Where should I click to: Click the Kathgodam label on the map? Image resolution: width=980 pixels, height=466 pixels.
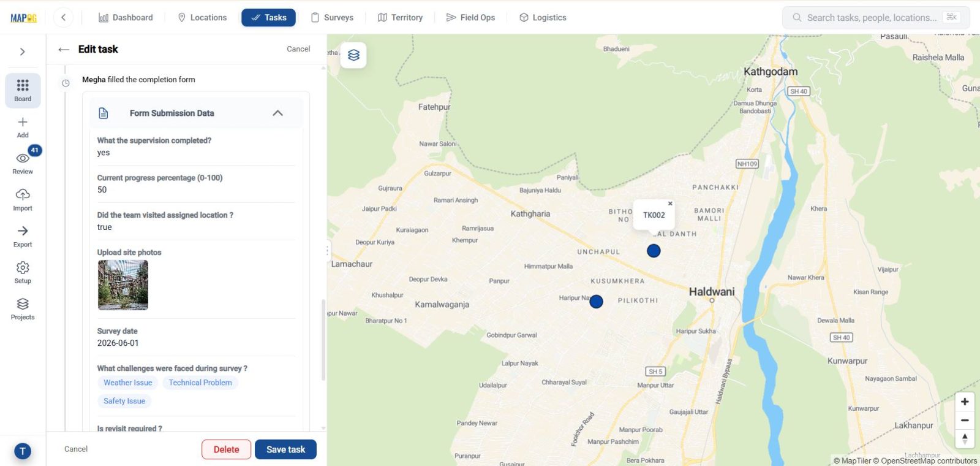[771, 72]
